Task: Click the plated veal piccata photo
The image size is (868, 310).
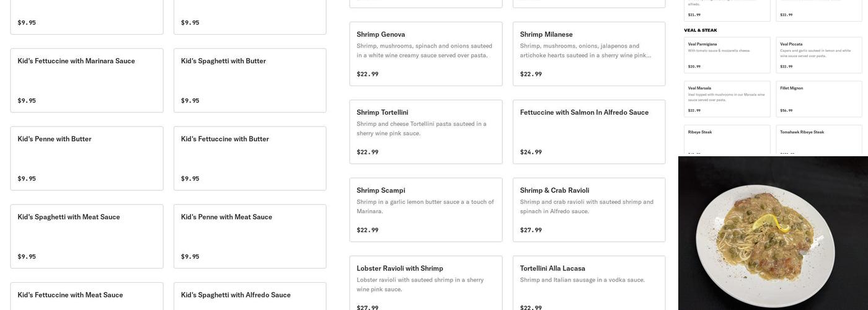Action: pyautogui.click(x=773, y=233)
